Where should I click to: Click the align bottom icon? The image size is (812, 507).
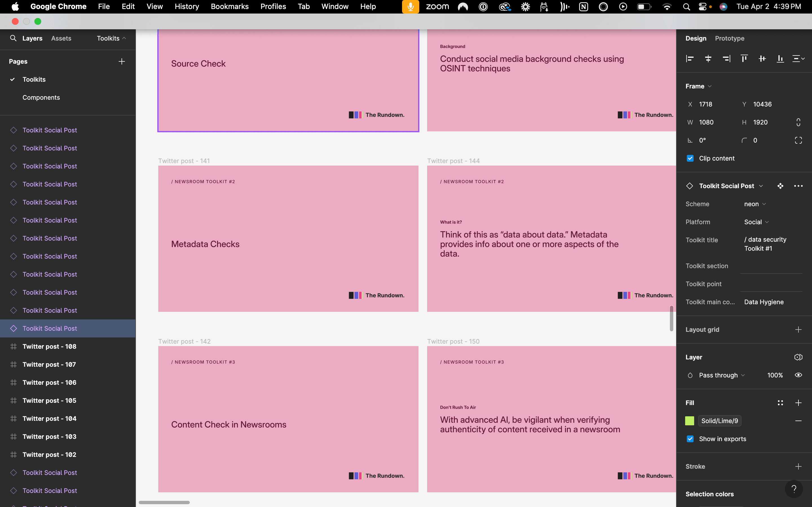[780, 59]
